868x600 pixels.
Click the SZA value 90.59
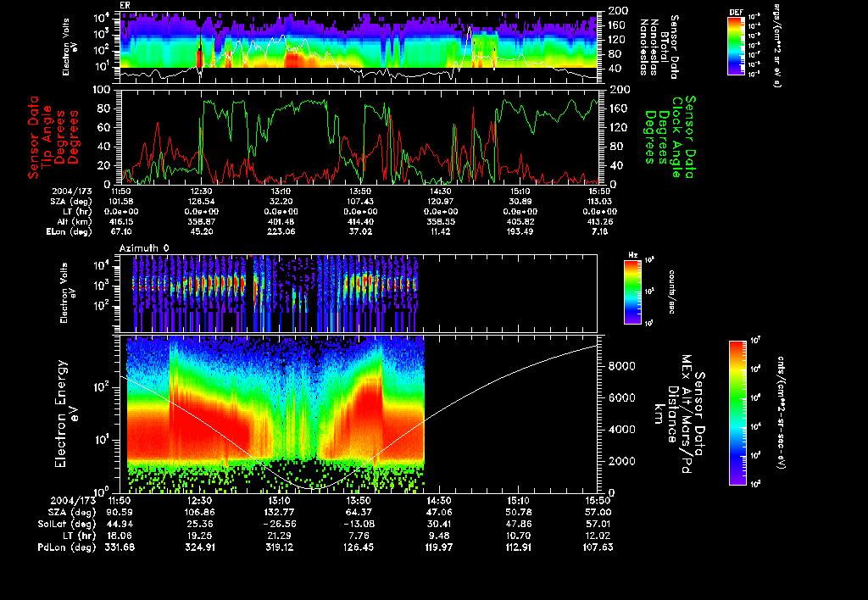point(120,512)
